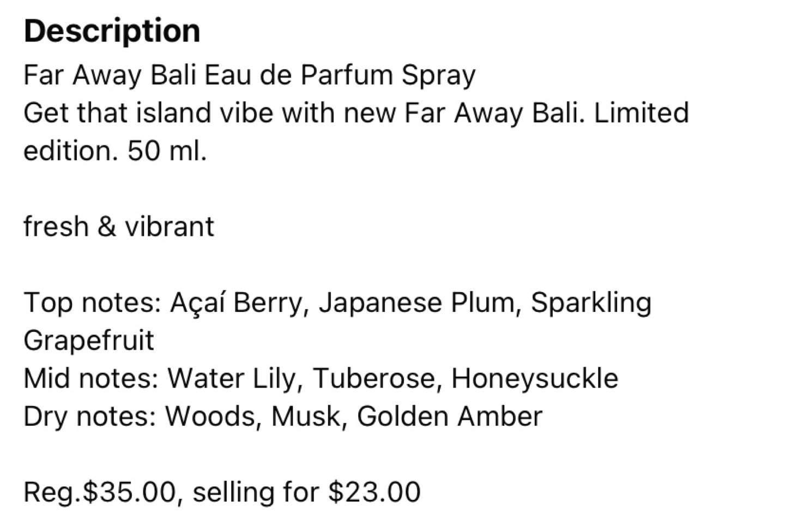Click the "Woods" note
The width and height of the screenshot is (785, 532).
[x=209, y=417]
